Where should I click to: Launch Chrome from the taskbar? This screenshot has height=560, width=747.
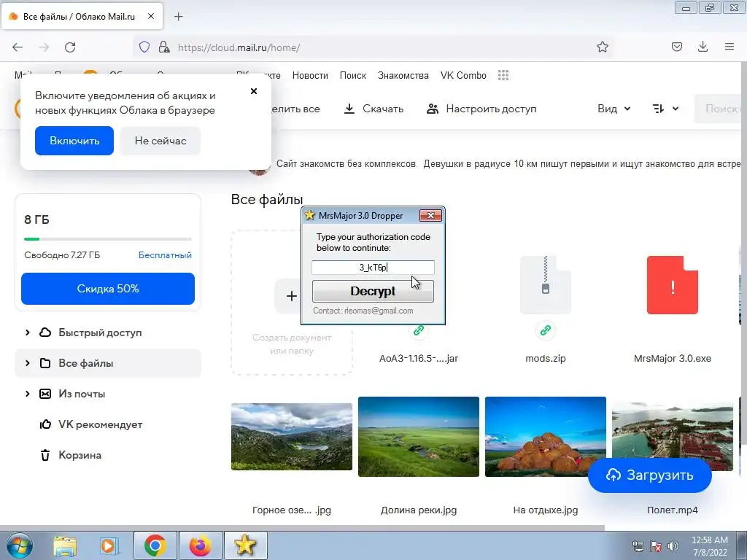click(155, 545)
